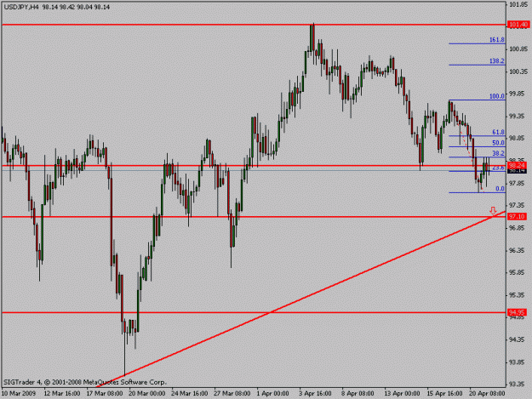Click the 0.0 Fibonacci level label

click(x=500, y=189)
